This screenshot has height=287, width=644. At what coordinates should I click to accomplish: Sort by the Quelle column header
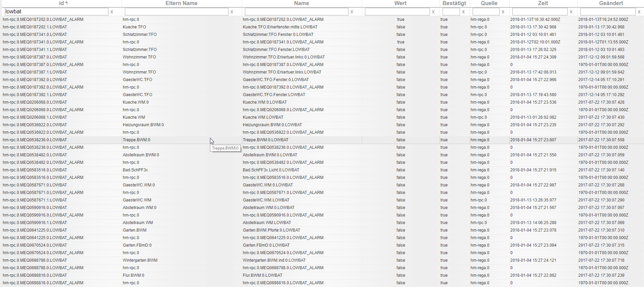[489, 3]
